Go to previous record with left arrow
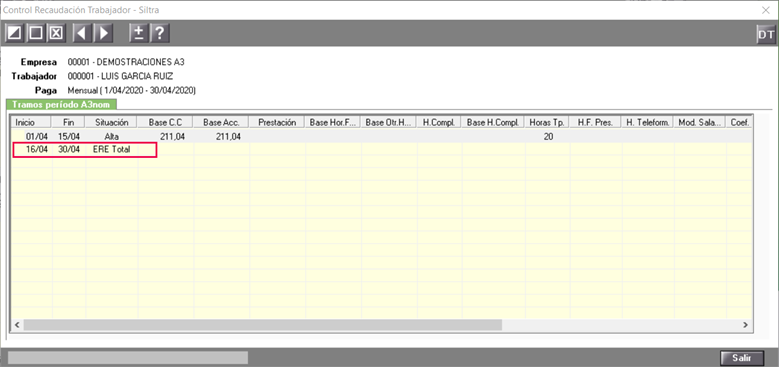 click(x=82, y=34)
